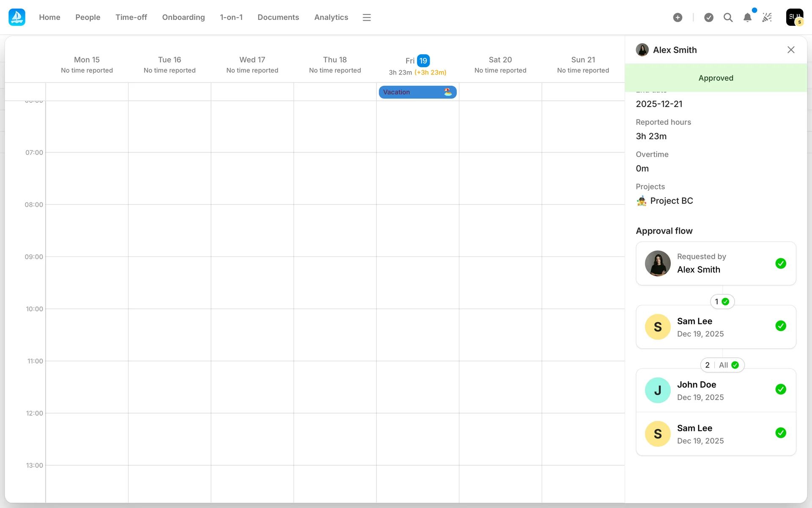Viewport: 812px width, 508px height.
Task: Click the plus add icon
Action: coord(678,17)
